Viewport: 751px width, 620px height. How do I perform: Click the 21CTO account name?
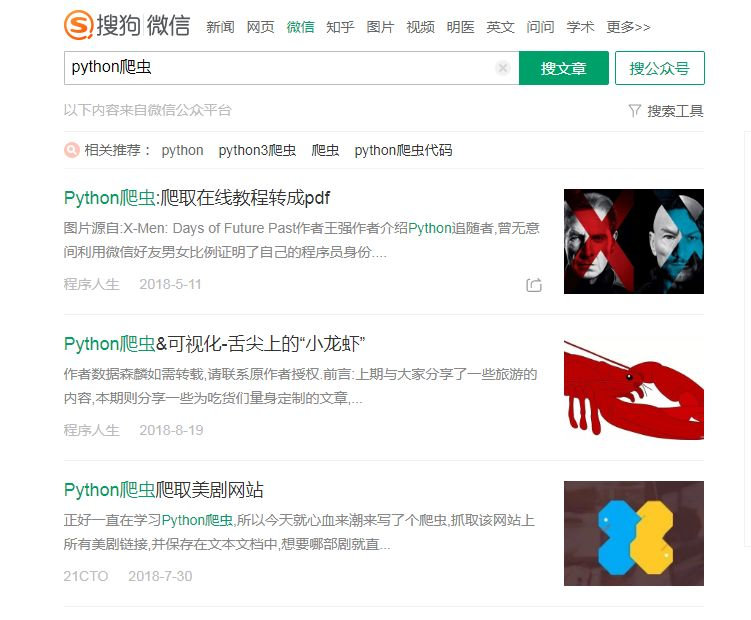86,576
